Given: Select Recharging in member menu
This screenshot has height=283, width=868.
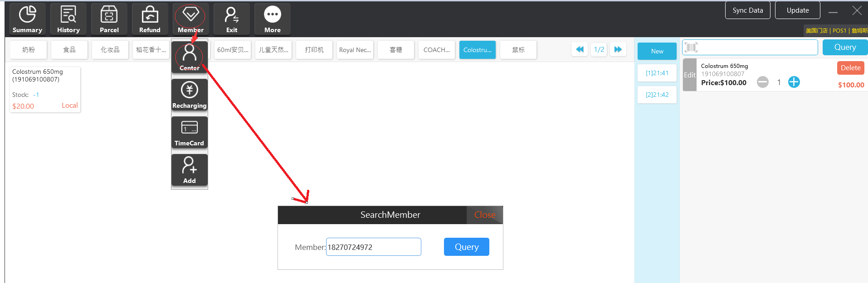Looking at the screenshot, I should click(189, 95).
